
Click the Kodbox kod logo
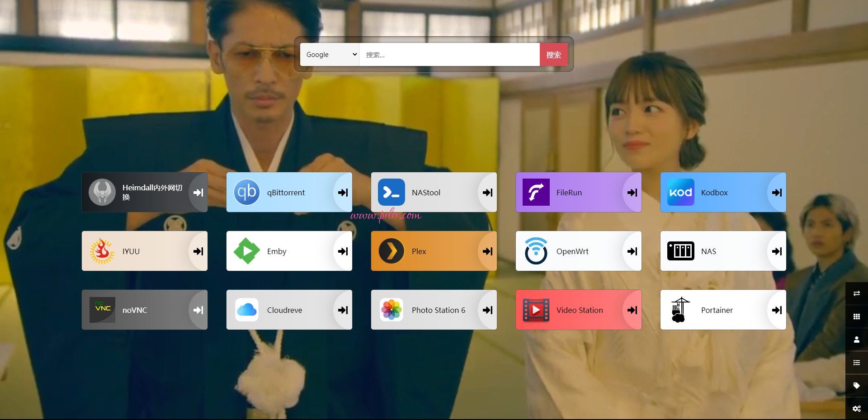pyautogui.click(x=681, y=193)
